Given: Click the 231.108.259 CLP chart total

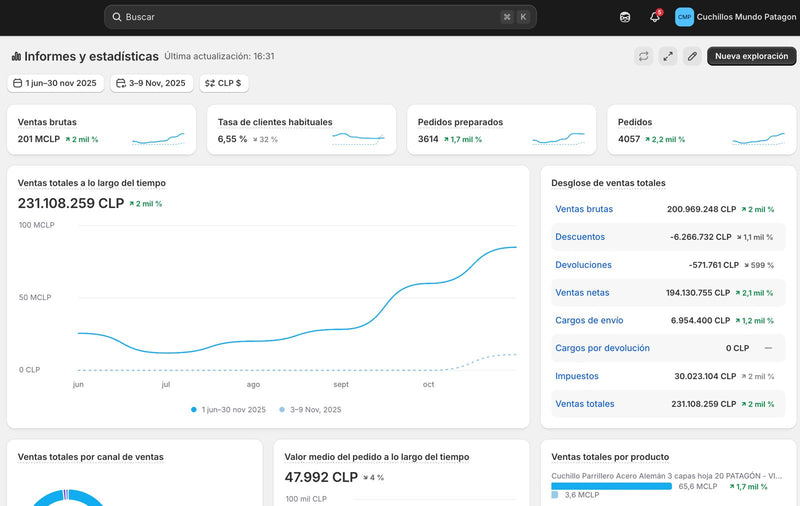Looking at the screenshot, I should [x=71, y=203].
